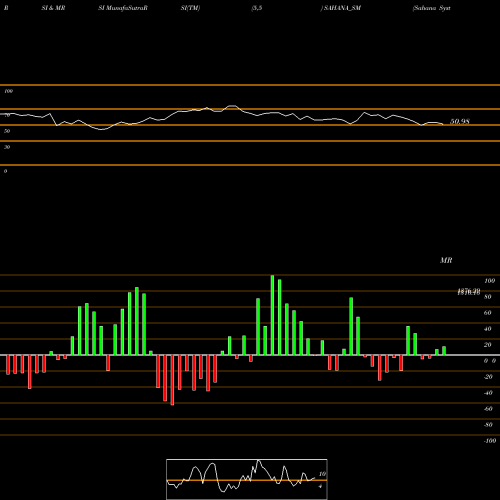Click the MR axis label 80
This screenshot has height=500, width=500.
pyautogui.click(x=488, y=297)
